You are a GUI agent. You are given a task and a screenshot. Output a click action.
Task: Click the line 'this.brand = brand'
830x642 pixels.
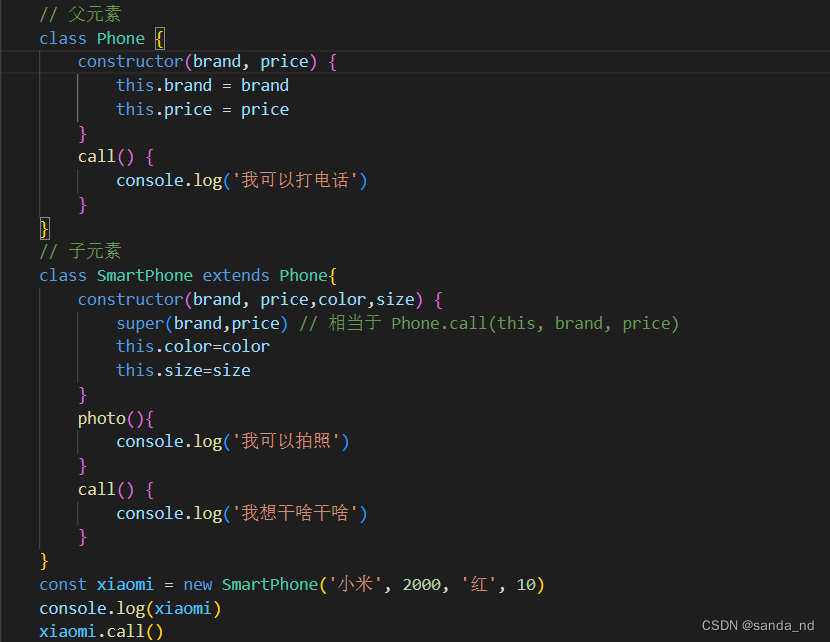[x=203, y=85]
